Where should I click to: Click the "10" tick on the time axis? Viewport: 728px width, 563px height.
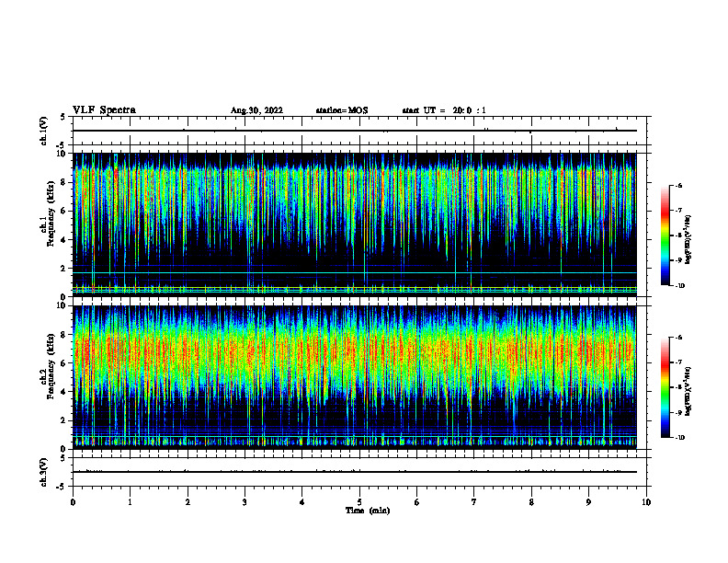(x=646, y=502)
